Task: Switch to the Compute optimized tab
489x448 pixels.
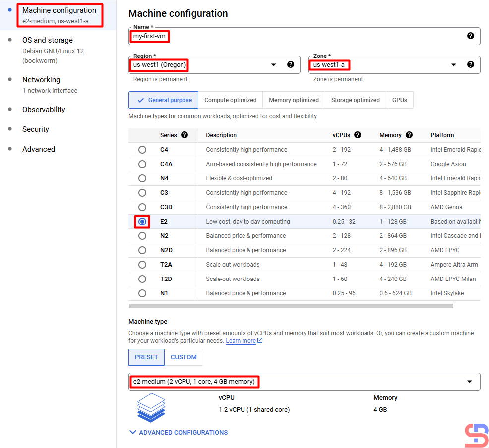Action: (230, 100)
